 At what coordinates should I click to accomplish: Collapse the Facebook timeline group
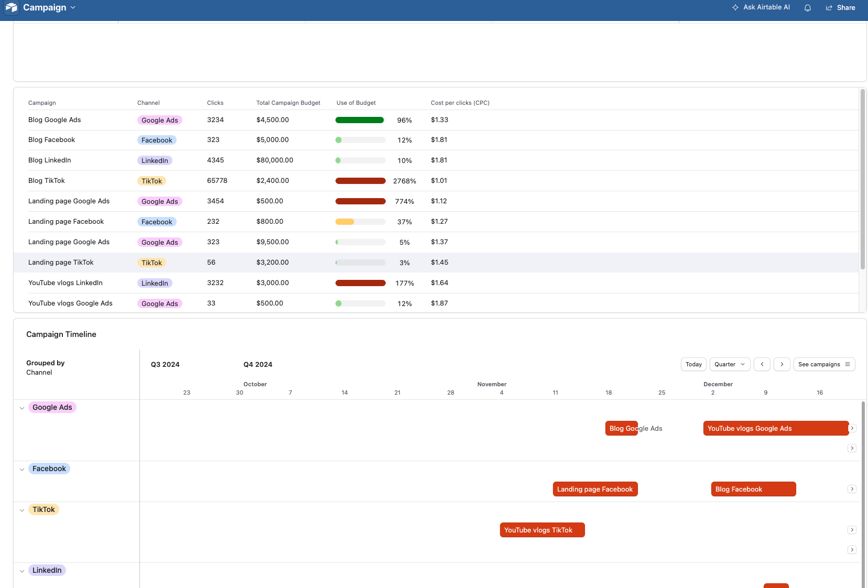coord(22,469)
